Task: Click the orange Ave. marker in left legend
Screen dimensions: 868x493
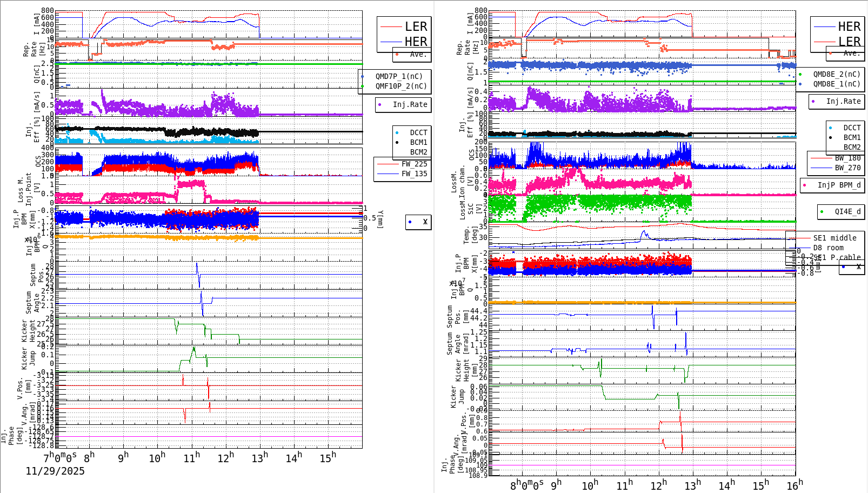Action: pyautogui.click(x=396, y=54)
